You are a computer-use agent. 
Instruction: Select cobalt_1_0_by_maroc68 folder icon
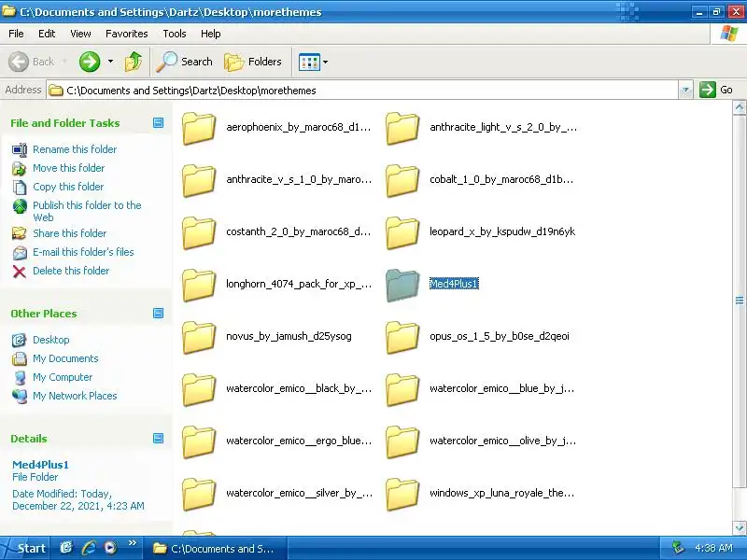(x=402, y=180)
